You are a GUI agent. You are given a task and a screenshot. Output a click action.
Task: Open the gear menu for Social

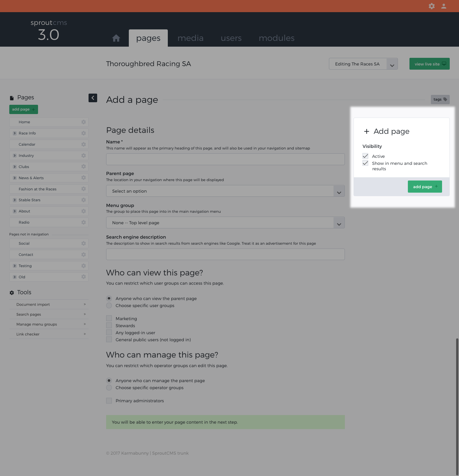[83, 243]
